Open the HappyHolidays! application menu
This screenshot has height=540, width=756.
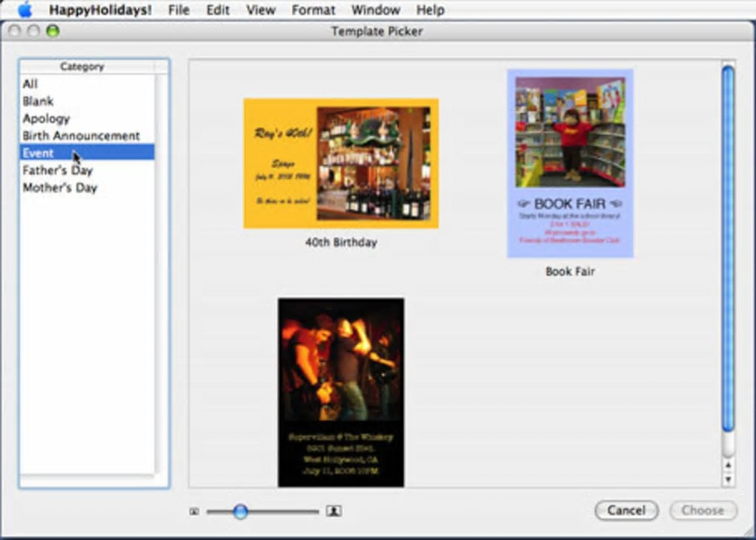click(100, 10)
